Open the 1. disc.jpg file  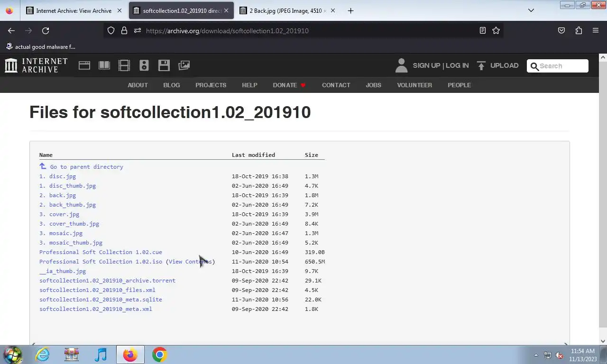57,176
